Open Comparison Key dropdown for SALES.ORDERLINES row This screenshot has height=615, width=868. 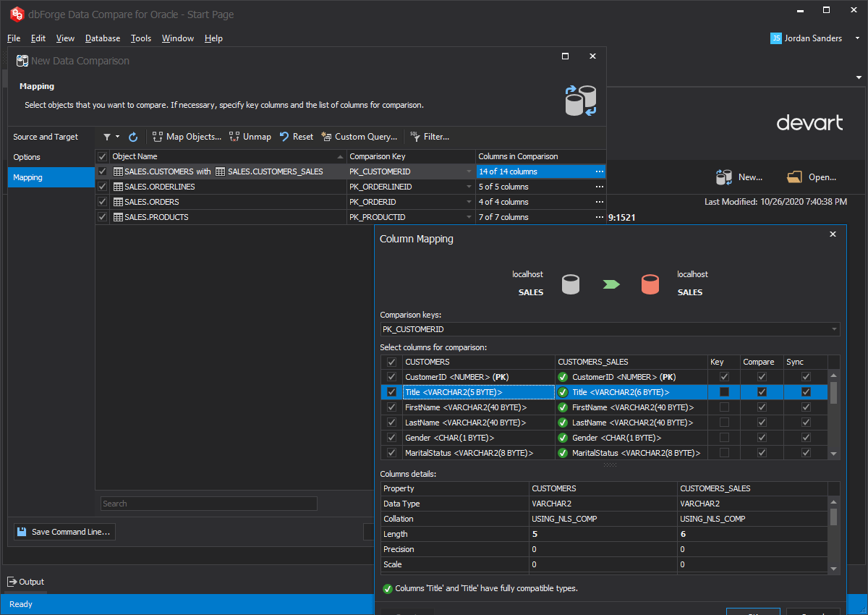[x=470, y=187]
